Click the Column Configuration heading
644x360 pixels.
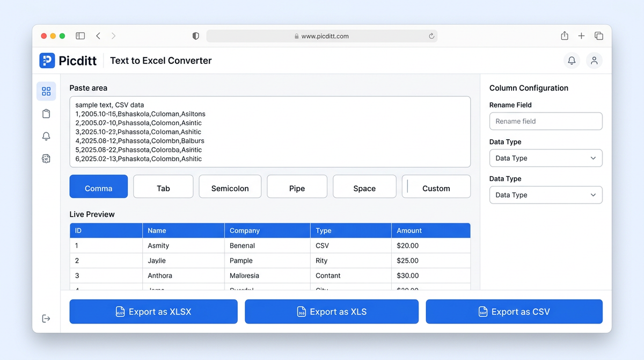(529, 88)
